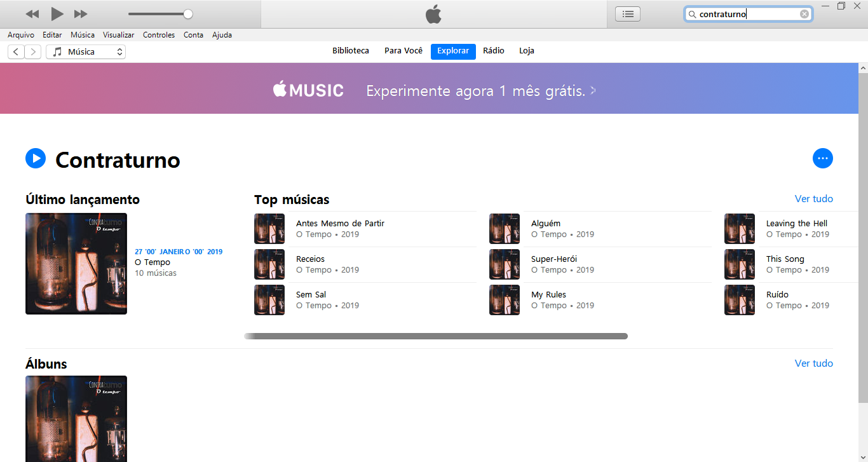Click the search box containing contraturno
The height and width of the screenshot is (462, 868).
[749, 14]
